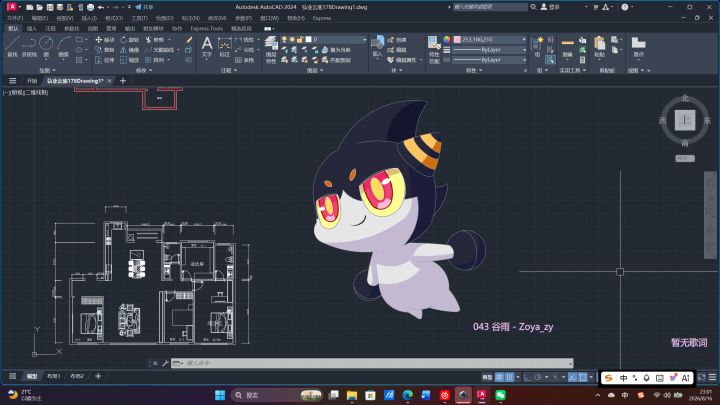Toggle the Model (模型) space status button

click(x=487, y=377)
